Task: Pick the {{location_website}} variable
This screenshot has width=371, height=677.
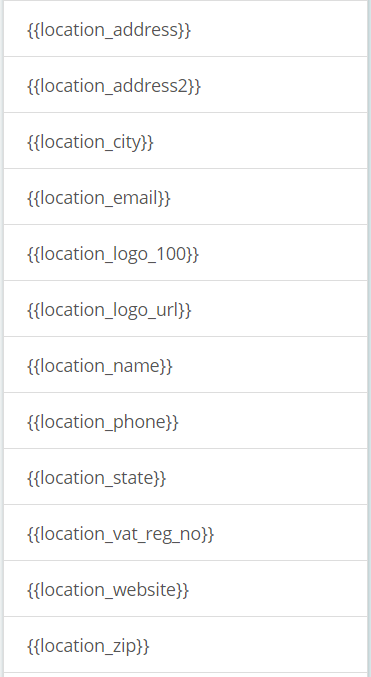Action: coord(185,588)
